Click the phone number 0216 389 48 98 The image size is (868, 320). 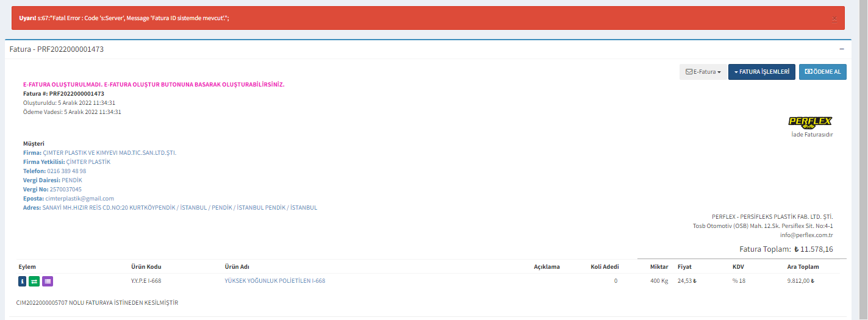[x=66, y=171]
